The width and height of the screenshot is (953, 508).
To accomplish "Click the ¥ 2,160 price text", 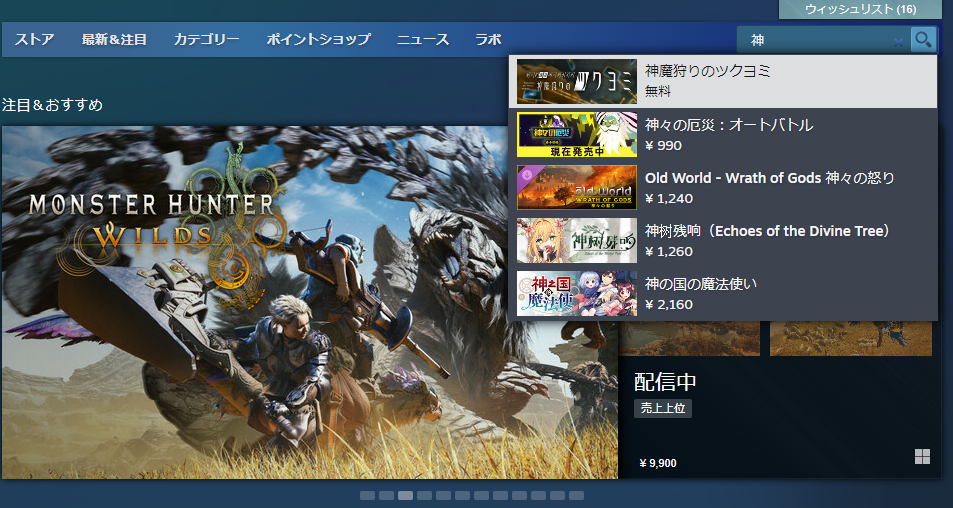I will [x=669, y=304].
